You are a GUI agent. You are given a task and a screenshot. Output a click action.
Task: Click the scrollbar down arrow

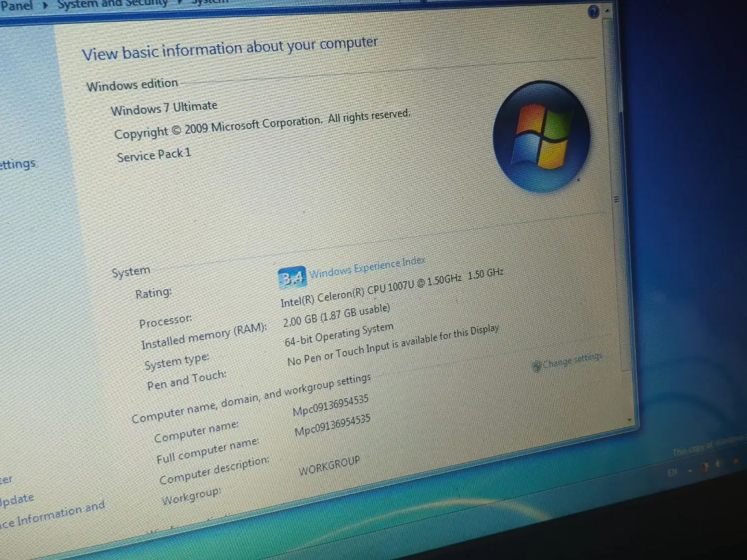(x=629, y=420)
